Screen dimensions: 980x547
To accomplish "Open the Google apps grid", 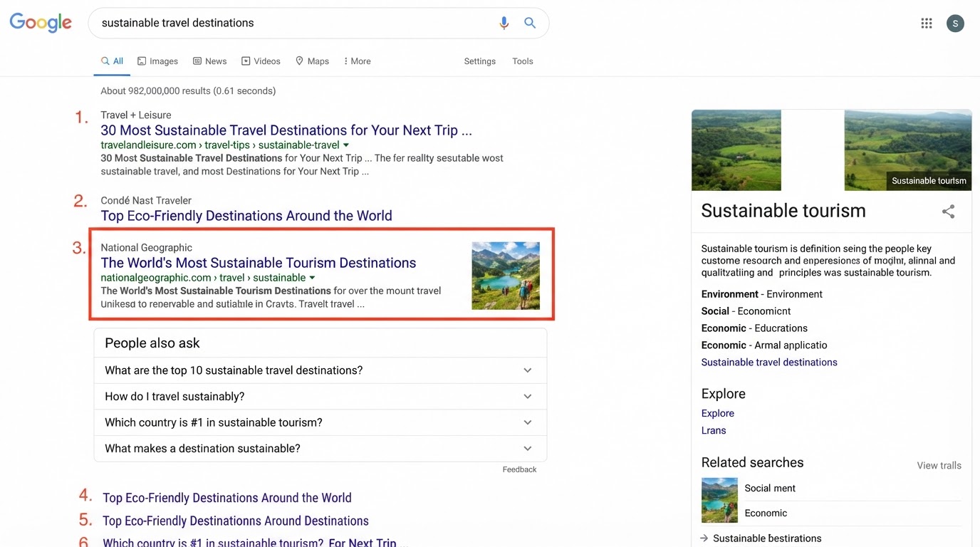I will pos(927,24).
